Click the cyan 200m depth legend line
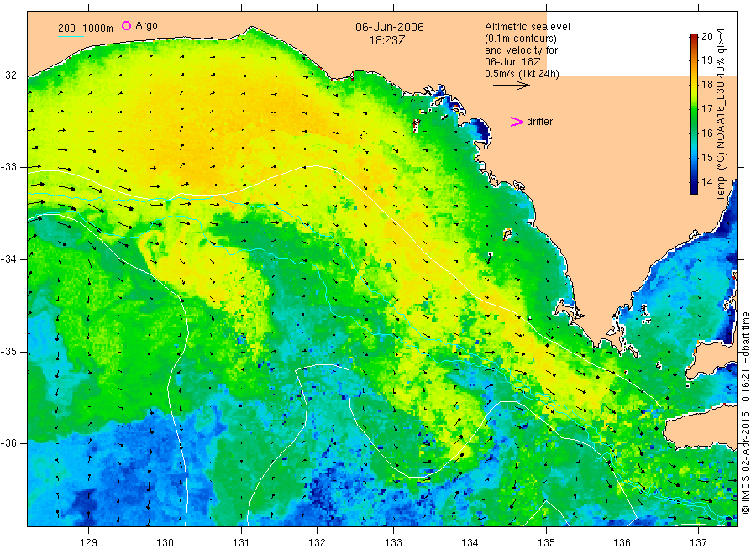The width and height of the screenshot is (756, 554). [71, 37]
